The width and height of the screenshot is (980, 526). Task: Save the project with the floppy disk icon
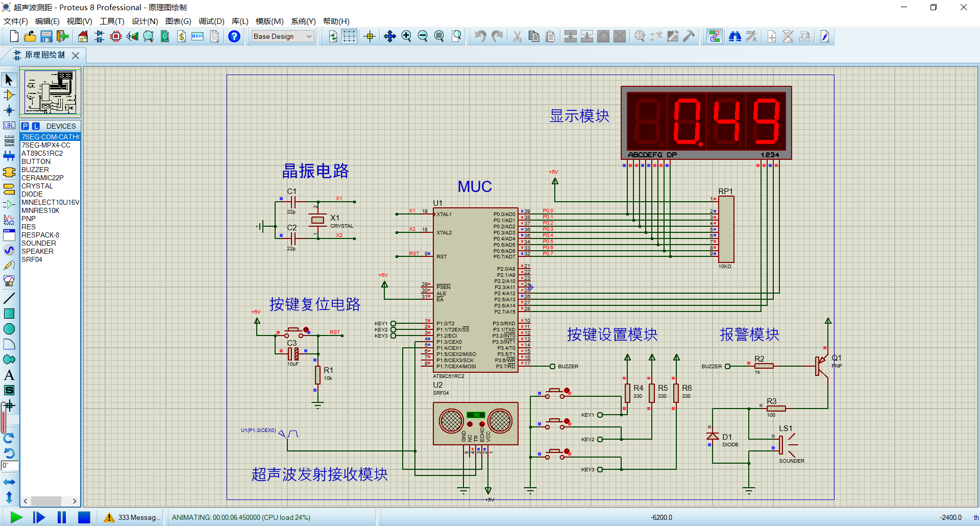pos(46,36)
